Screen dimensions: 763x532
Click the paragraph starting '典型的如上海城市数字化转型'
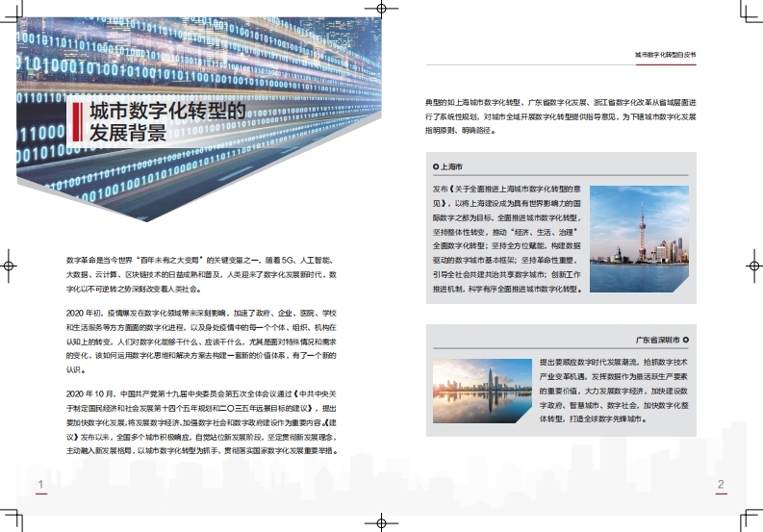pyautogui.click(x=561, y=116)
